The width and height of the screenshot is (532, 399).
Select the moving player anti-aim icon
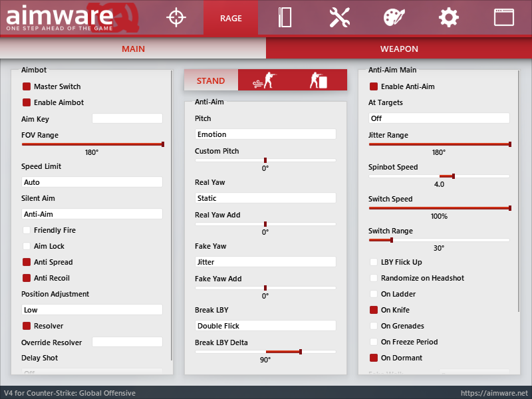265,80
